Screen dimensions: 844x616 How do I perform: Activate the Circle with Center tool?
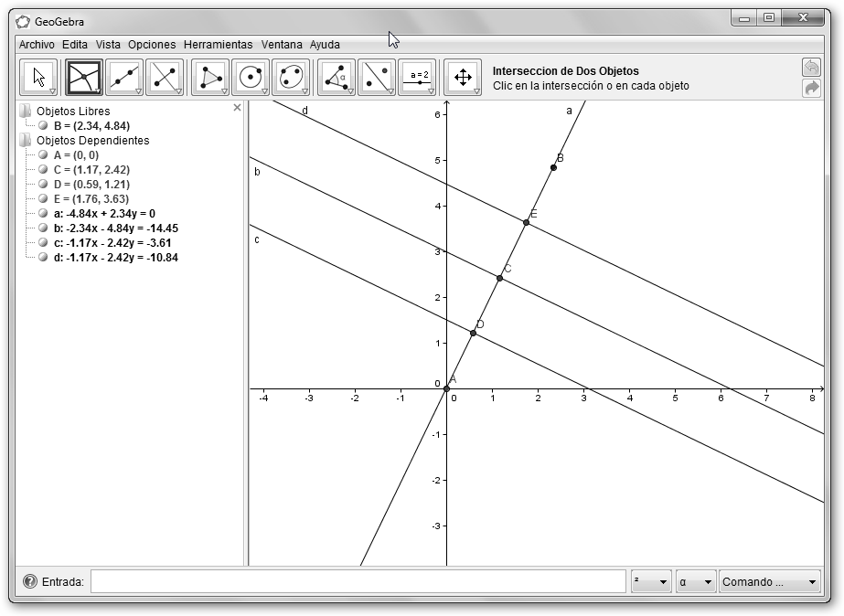coord(251,78)
